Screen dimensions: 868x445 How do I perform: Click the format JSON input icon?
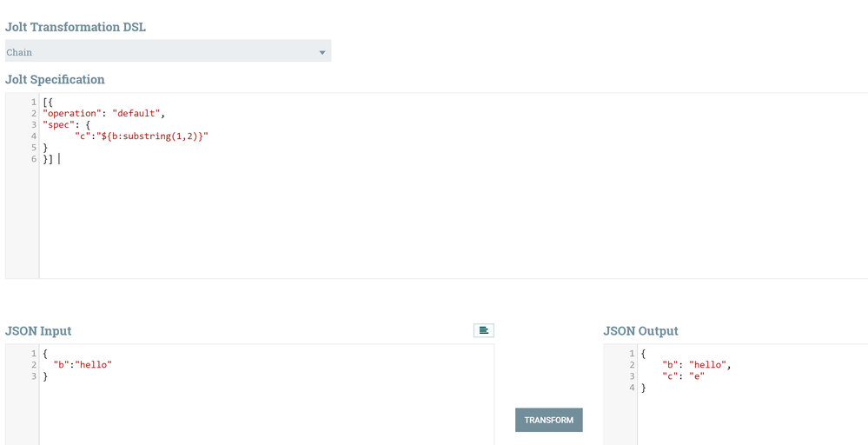(483, 330)
